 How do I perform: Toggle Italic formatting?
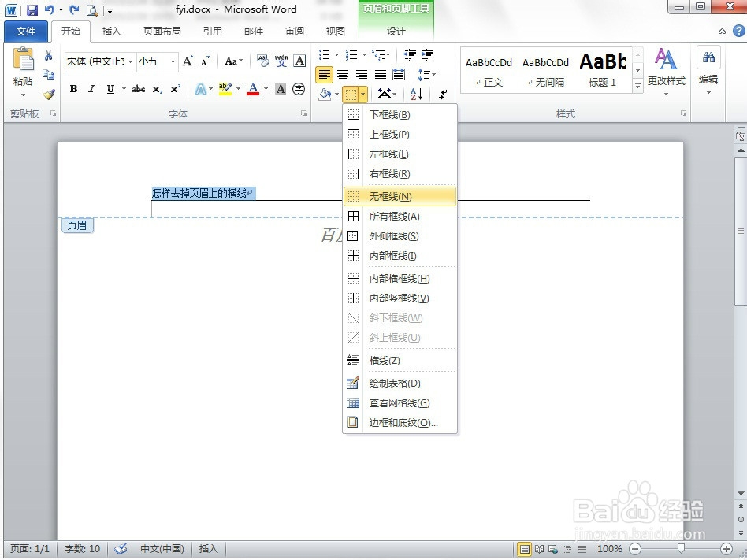coord(92,89)
